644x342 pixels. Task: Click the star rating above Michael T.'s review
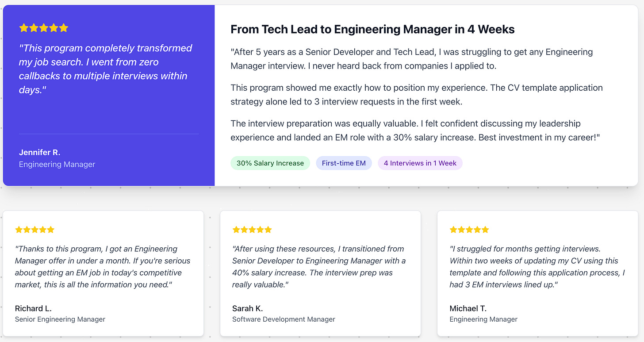(469, 230)
